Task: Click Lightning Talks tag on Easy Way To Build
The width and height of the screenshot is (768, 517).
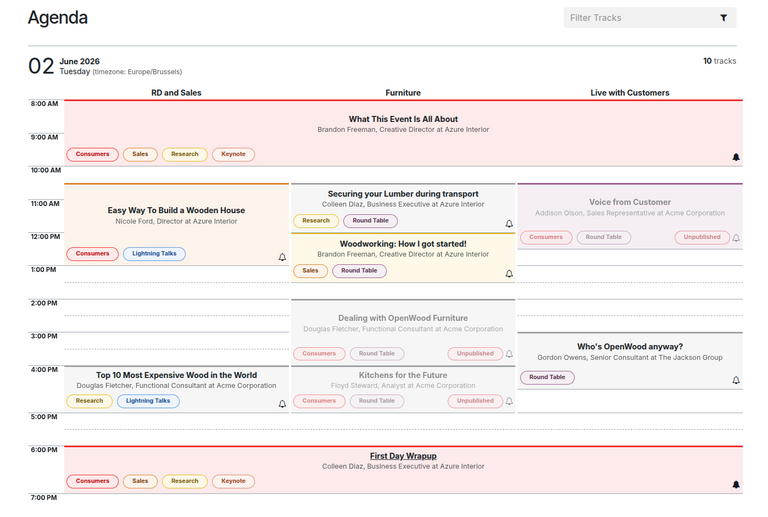Action: 154,254
